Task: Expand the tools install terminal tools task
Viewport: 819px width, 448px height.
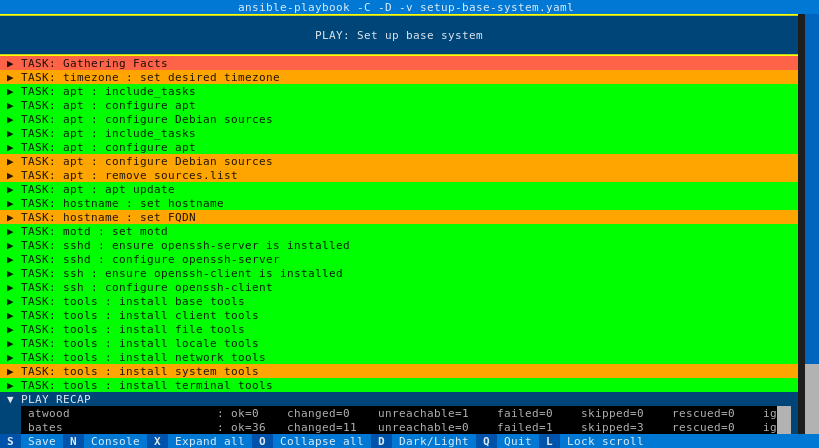Action: click(399, 385)
